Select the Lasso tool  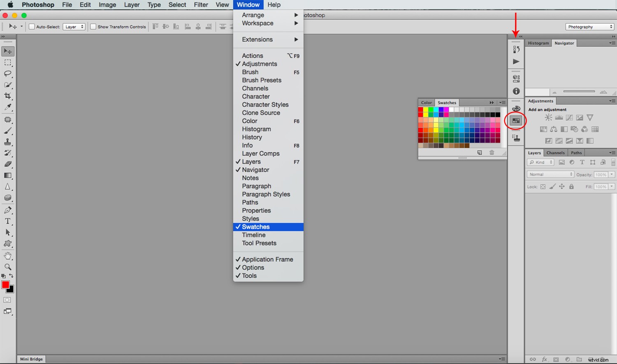point(8,74)
